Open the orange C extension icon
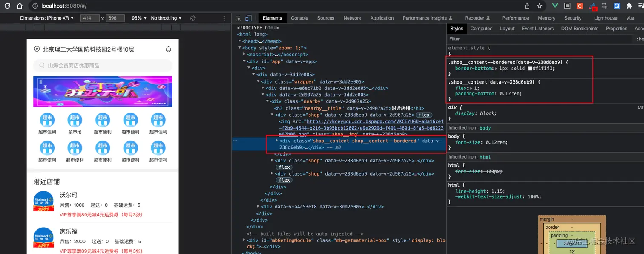The image size is (644, 254). pyautogui.click(x=580, y=6)
